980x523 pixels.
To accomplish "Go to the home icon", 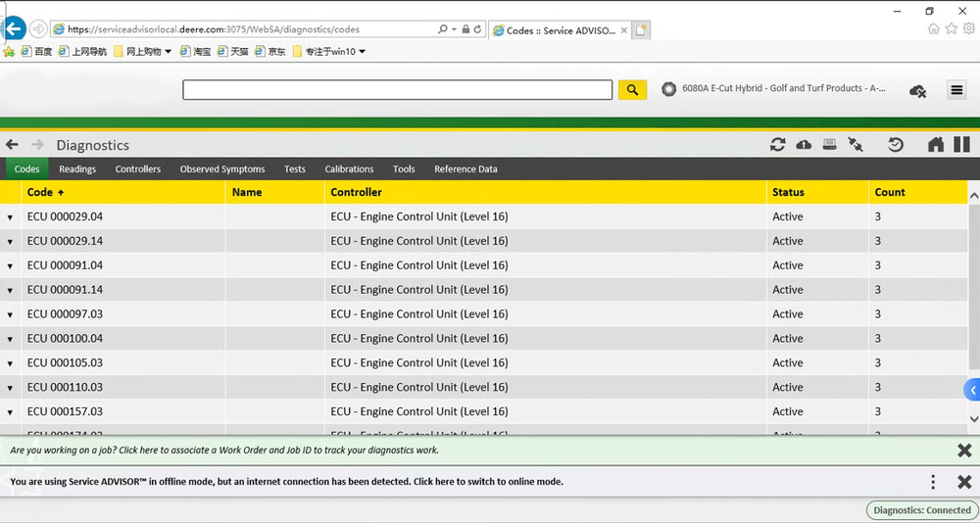I will [x=936, y=145].
